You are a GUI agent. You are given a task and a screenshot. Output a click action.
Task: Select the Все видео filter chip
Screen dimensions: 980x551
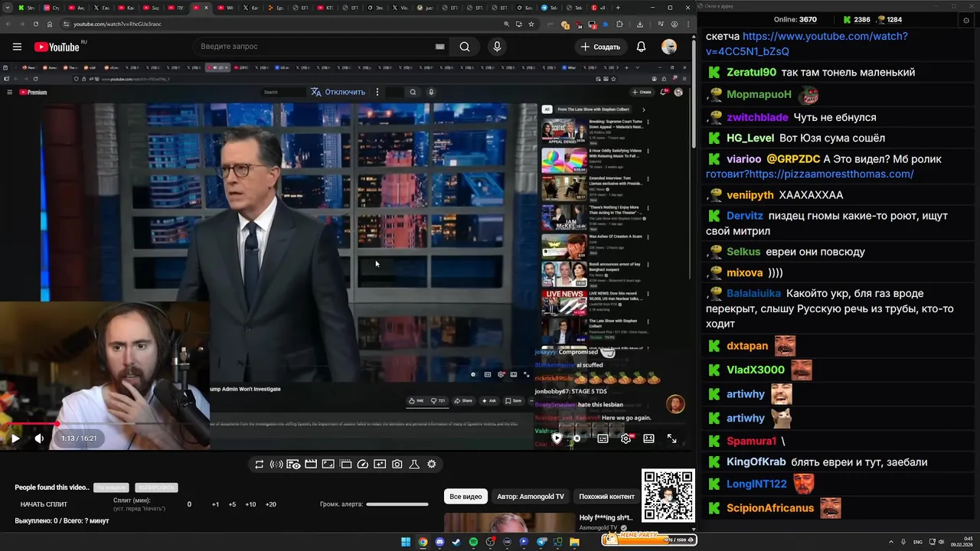465,497
